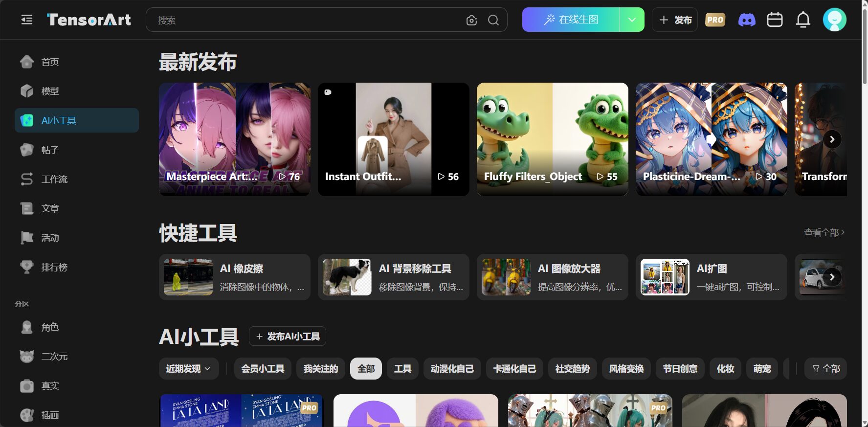Open Fluffy Filters_Object crocodile thumbnail
868x427 pixels.
pyautogui.click(x=553, y=139)
